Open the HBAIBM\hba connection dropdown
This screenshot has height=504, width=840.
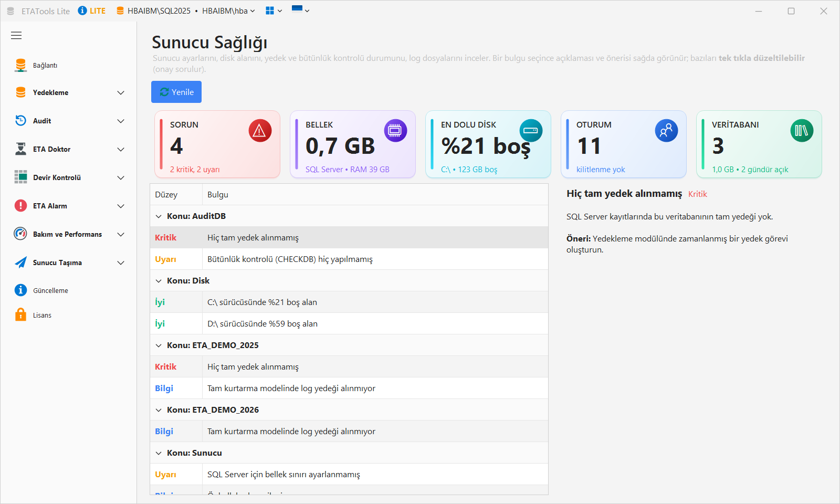(228, 10)
